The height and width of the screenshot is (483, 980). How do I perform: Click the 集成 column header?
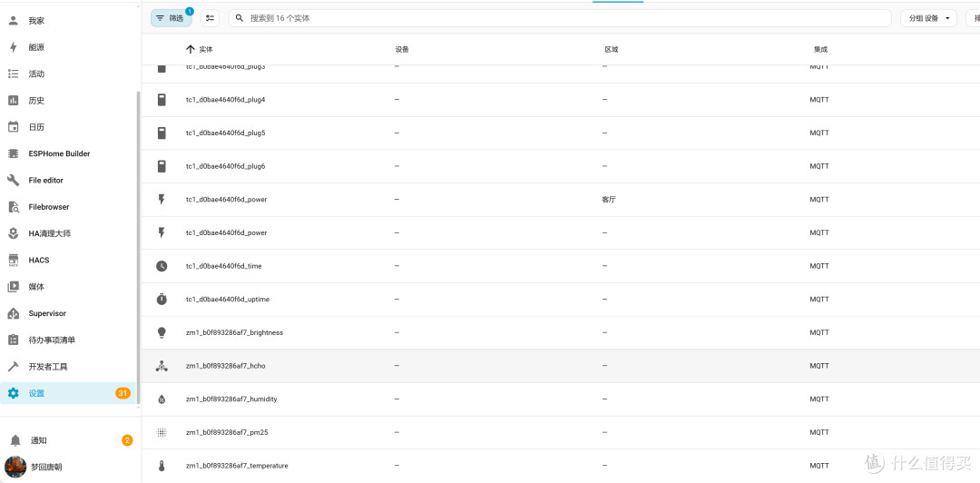click(x=820, y=49)
